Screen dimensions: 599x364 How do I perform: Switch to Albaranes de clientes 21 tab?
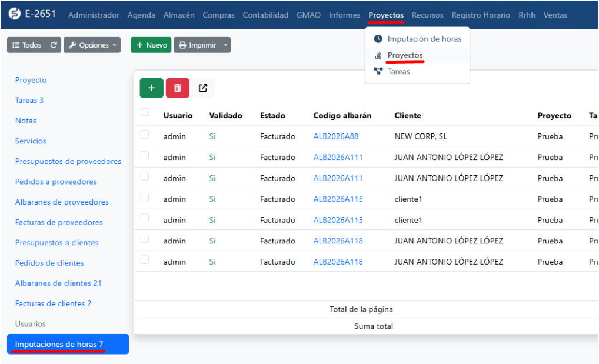58,283
